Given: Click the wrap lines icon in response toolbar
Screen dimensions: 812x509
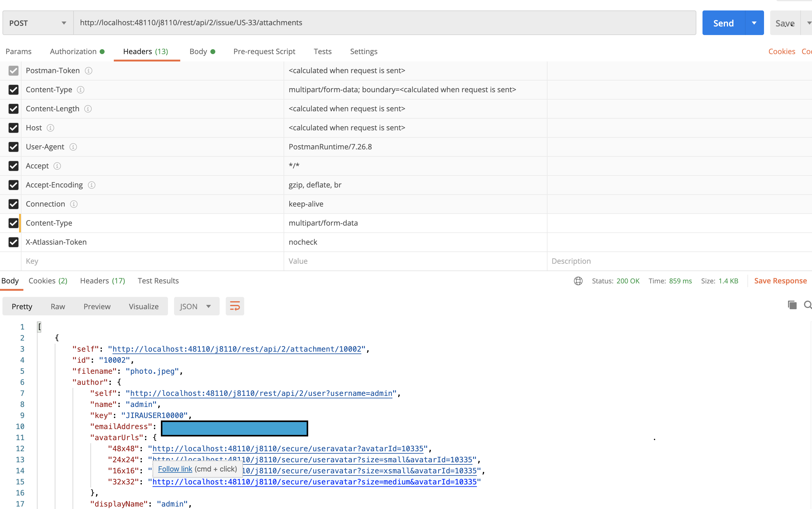Looking at the screenshot, I should (235, 306).
